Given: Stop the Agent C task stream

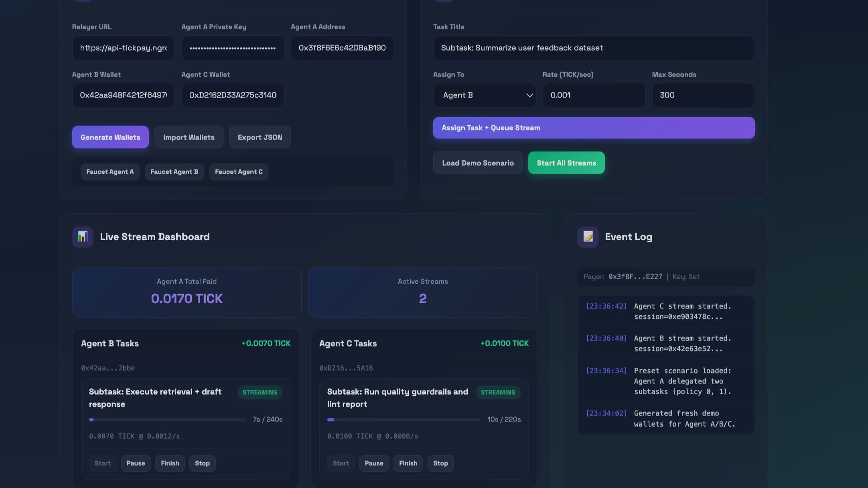Looking at the screenshot, I should (440, 463).
